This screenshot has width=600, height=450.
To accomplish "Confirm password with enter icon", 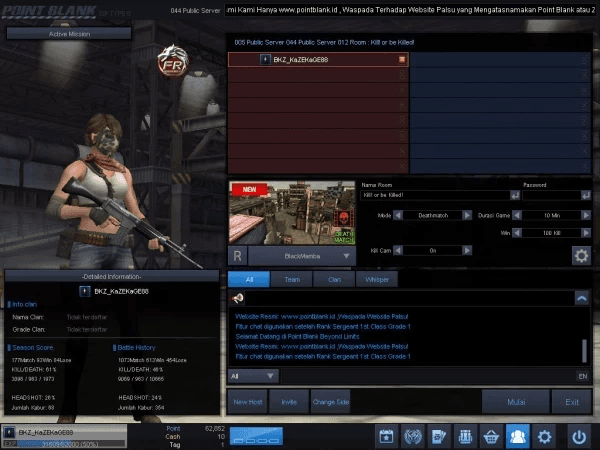I will point(586,196).
